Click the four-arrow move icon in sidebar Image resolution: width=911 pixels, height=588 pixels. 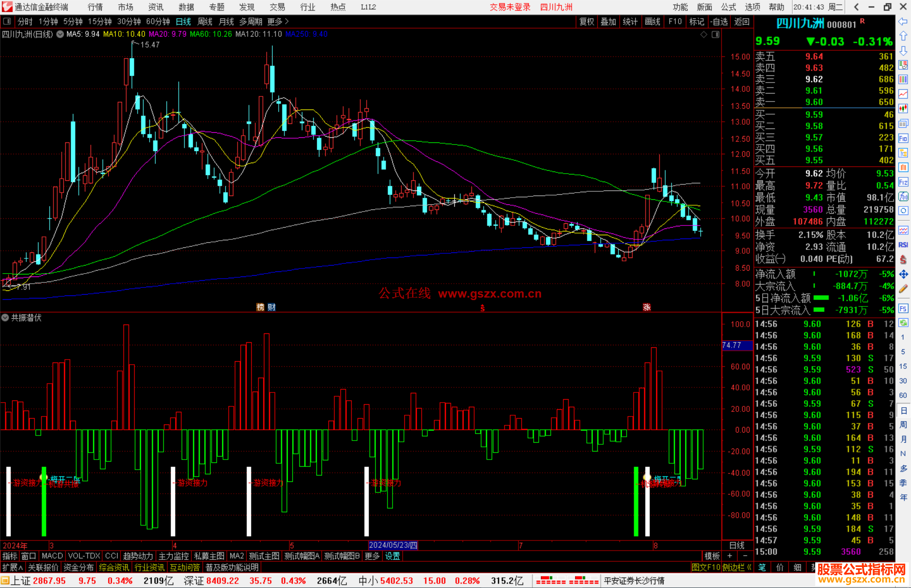tap(903, 274)
